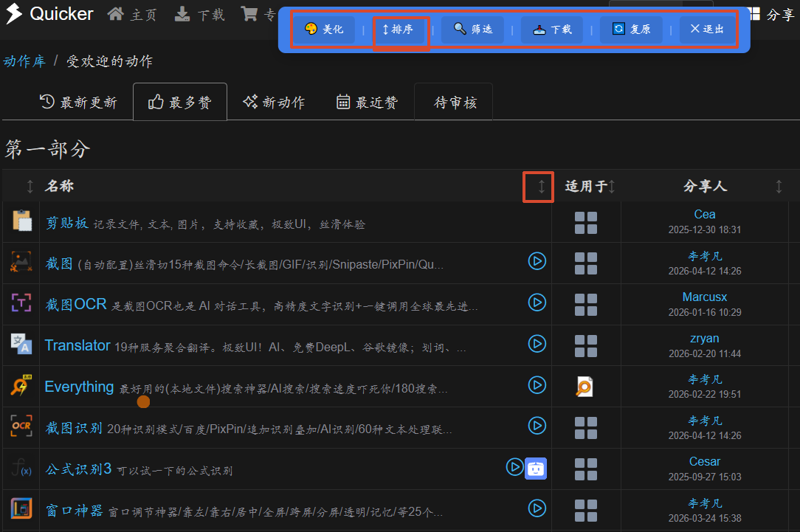
Task: Switch to the 最新更新 tab
Action: point(78,102)
